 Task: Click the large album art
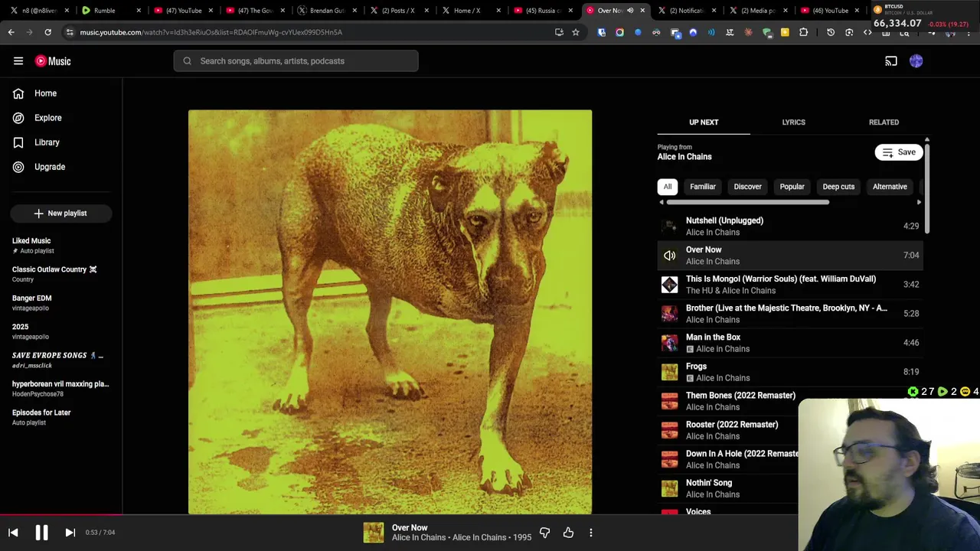point(390,311)
